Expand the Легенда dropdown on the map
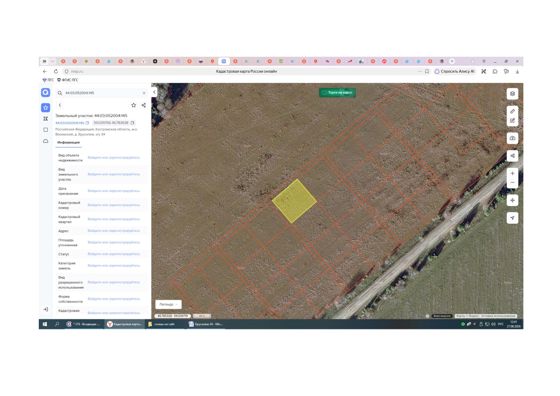Viewport: 560px width, 396px height. coord(168,304)
